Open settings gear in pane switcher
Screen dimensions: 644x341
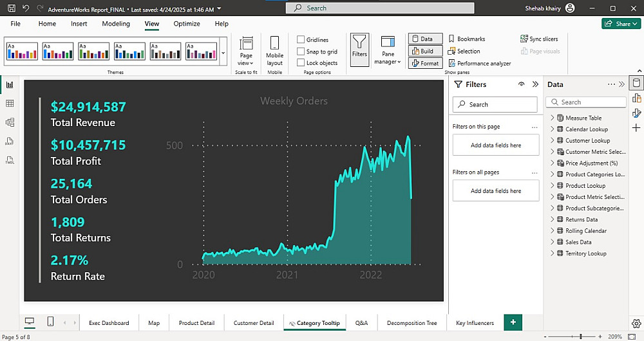coord(636,324)
